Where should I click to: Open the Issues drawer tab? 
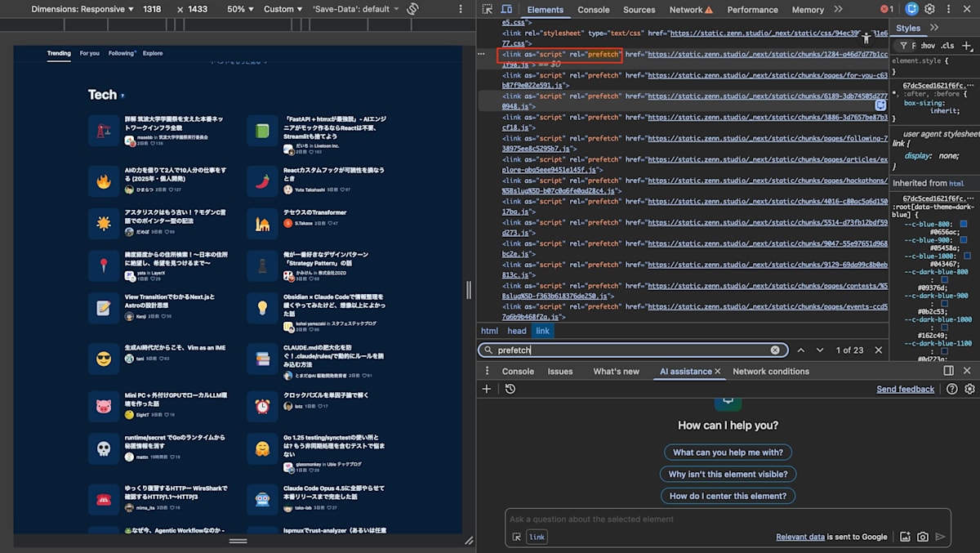pyautogui.click(x=559, y=371)
